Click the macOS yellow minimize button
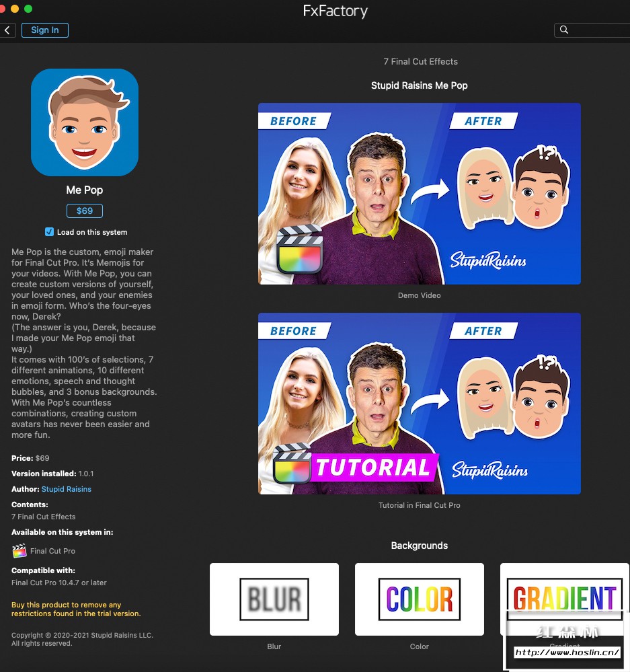The width and height of the screenshot is (630, 672). (15, 9)
